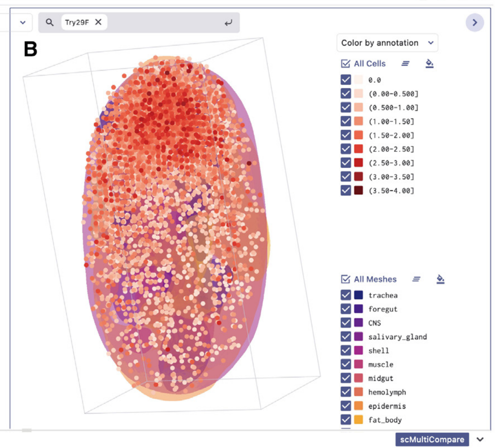
Task: Remove the Try29F search tag
Action: click(x=99, y=22)
